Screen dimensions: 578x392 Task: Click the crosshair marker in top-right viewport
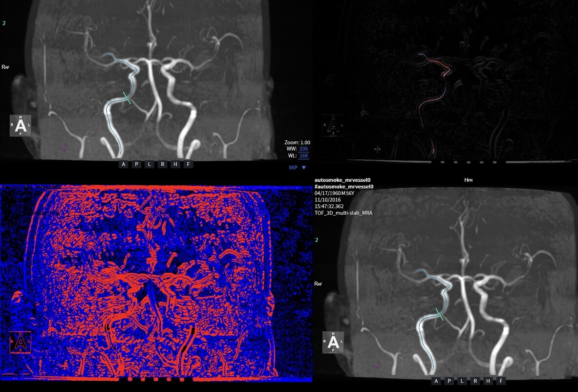377,149
